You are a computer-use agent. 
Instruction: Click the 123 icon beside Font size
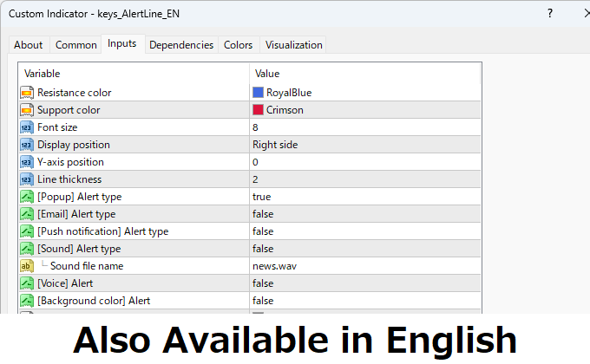pyautogui.click(x=27, y=127)
